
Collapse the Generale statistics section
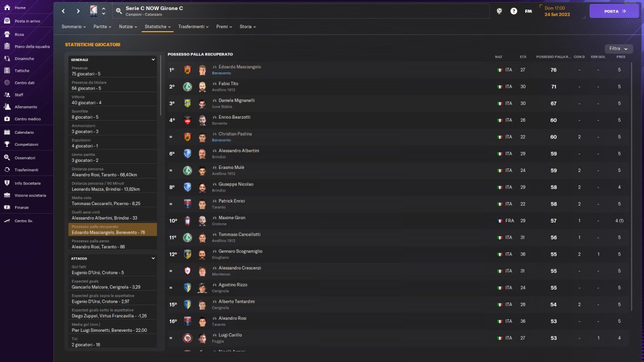click(x=153, y=60)
